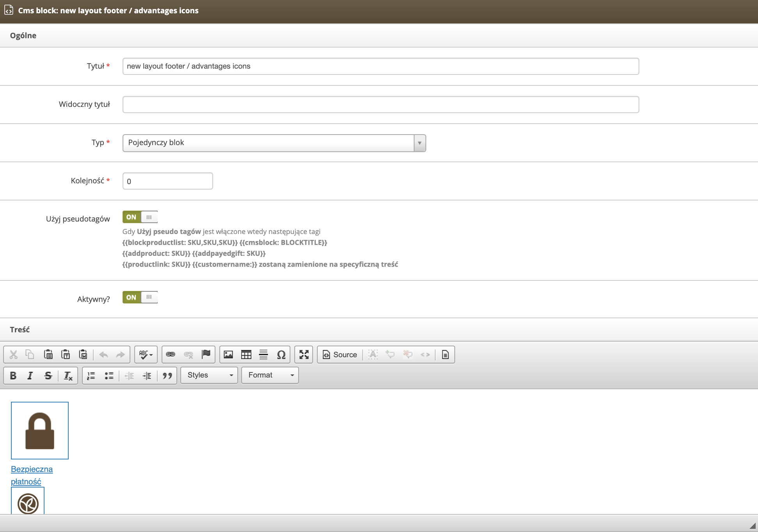Click the editor resize handle corner
The height and width of the screenshot is (532, 758).
coord(752,525)
